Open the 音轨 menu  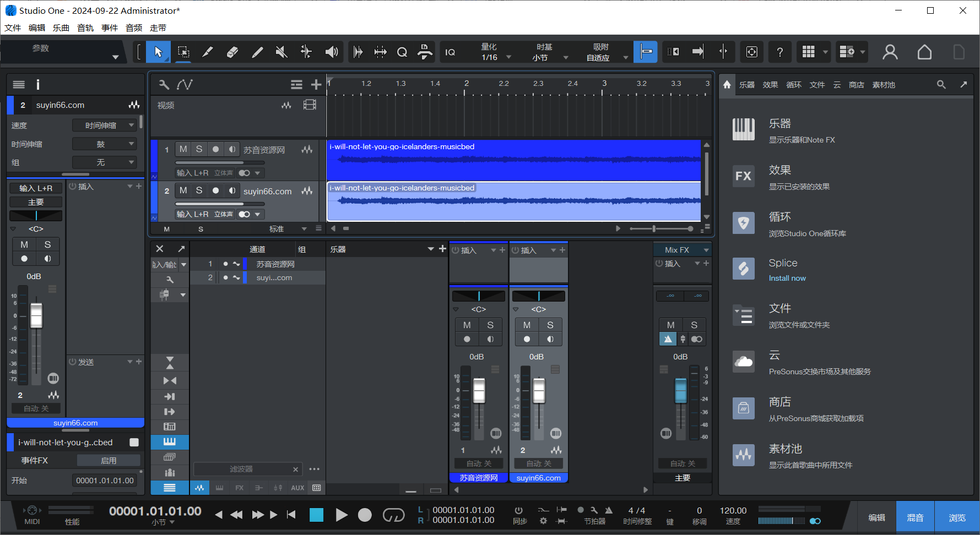(x=85, y=28)
